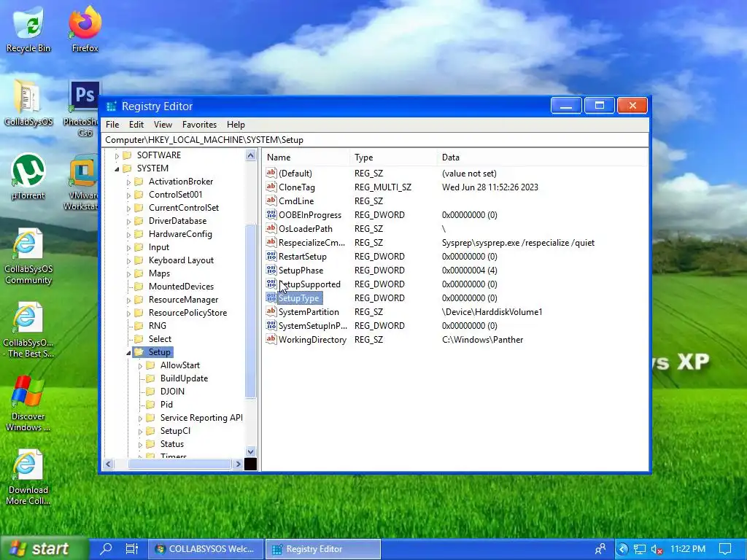Screen dimensions: 747x560
Task: Open CollabSysOS Community shortcut
Action: point(28,256)
